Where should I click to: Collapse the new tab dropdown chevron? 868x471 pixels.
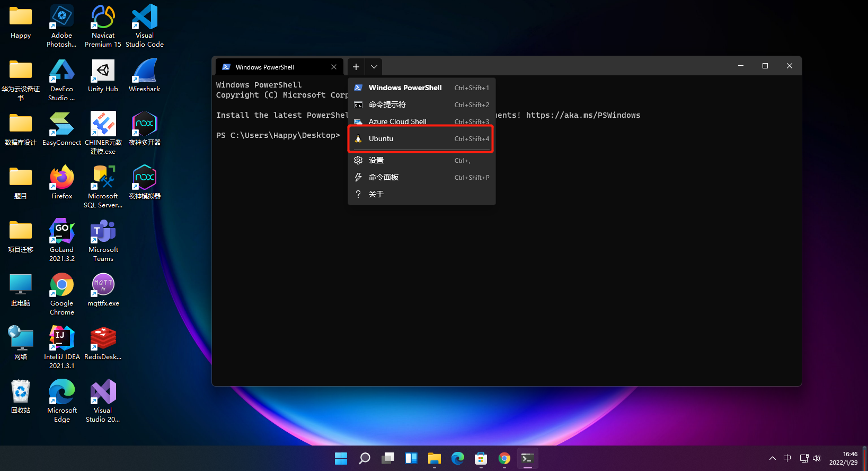(374, 67)
